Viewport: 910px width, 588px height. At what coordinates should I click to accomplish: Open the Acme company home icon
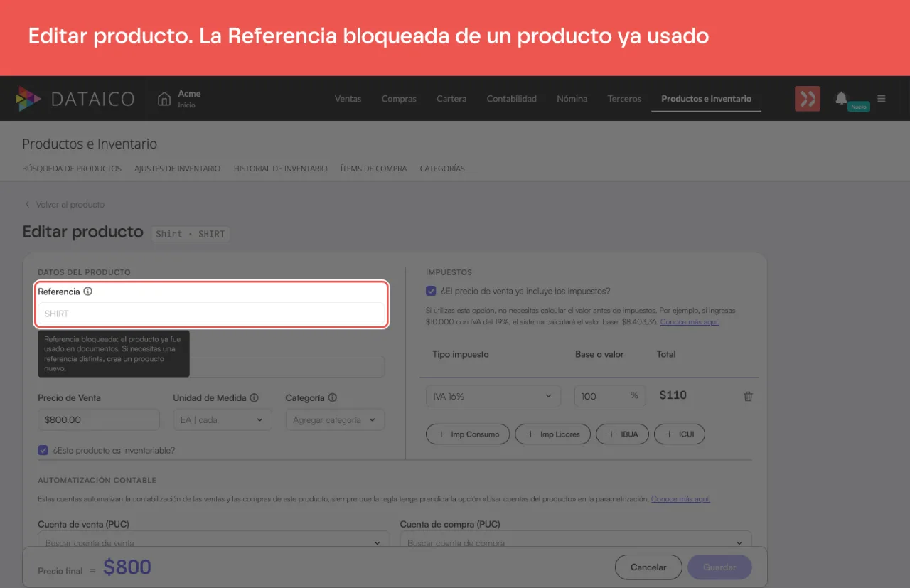[164, 99]
